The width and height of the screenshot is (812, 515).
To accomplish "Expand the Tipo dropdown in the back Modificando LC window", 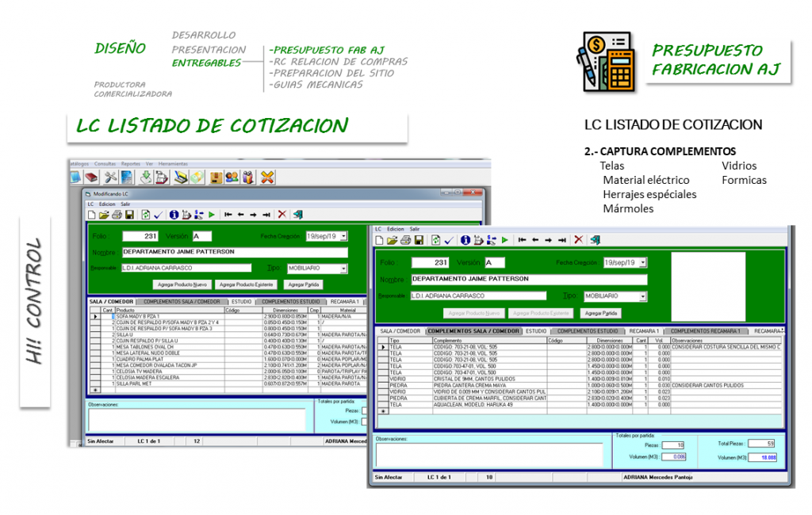I will tap(343, 269).
